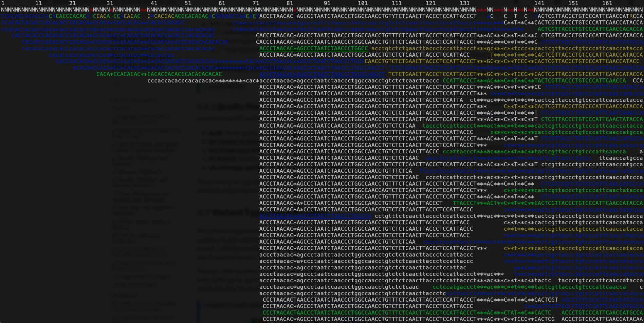Click ruler position label 21

[73, 3]
